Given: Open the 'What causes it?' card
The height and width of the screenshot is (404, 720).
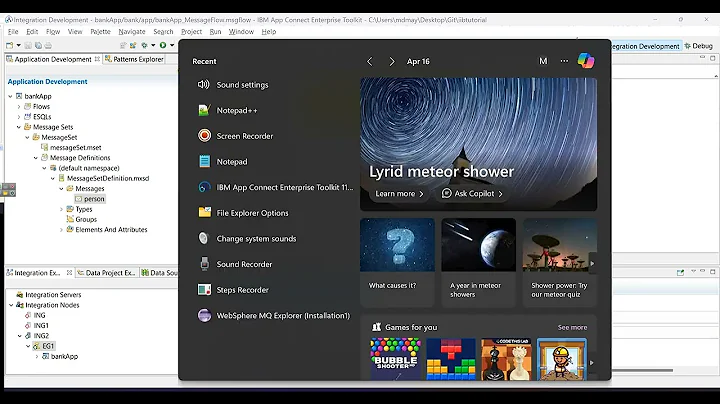Looking at the screenshot, I should [x=397, y=263].
